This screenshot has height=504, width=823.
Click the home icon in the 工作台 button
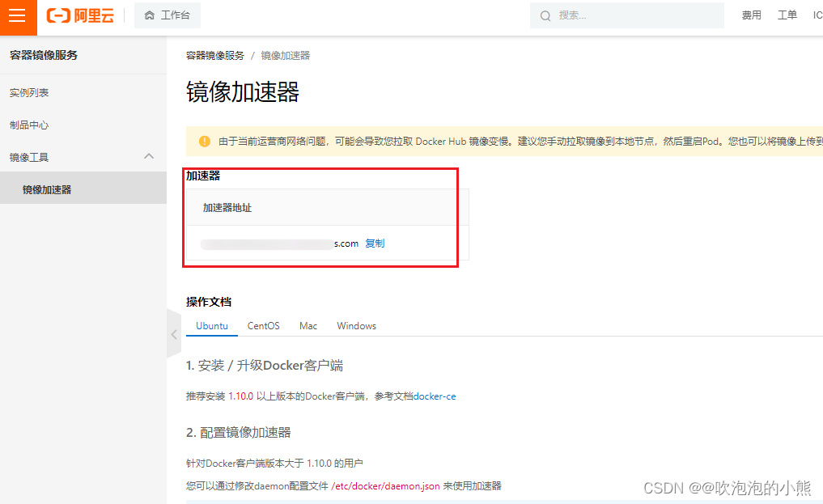pyautogui.click(x=149, y=15)
